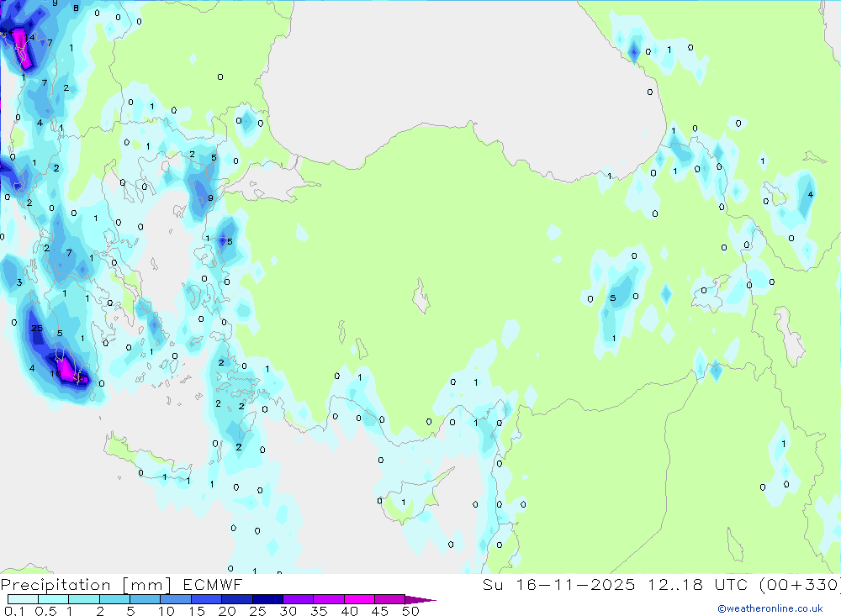Click the 0.5–1 mm legend color swatch

click(x=53, y=599)
